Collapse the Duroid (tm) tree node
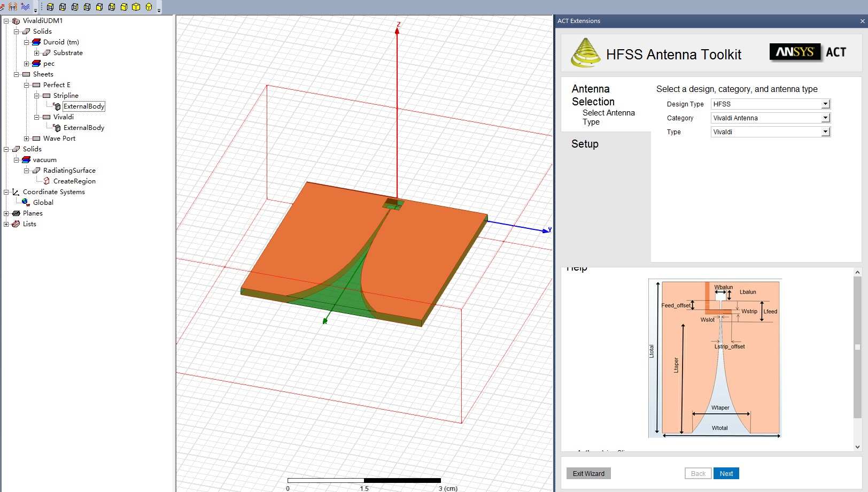The height and width of the screenshot is (492, 868). coord(26,42)
